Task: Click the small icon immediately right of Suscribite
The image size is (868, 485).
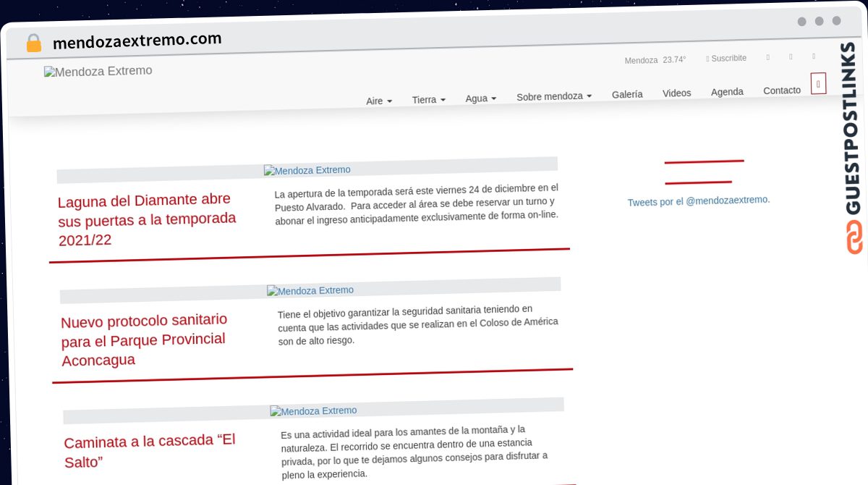Action: pos(767,57)
